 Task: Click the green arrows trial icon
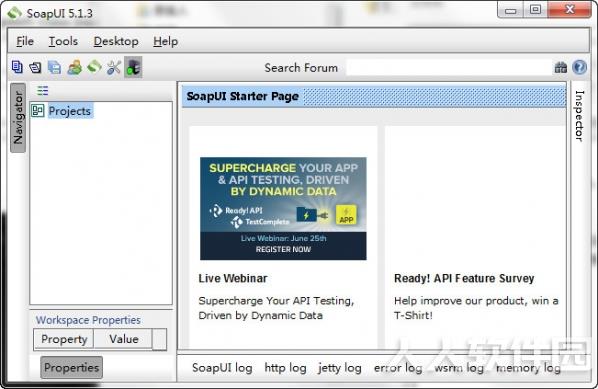[x=94, y=68]
